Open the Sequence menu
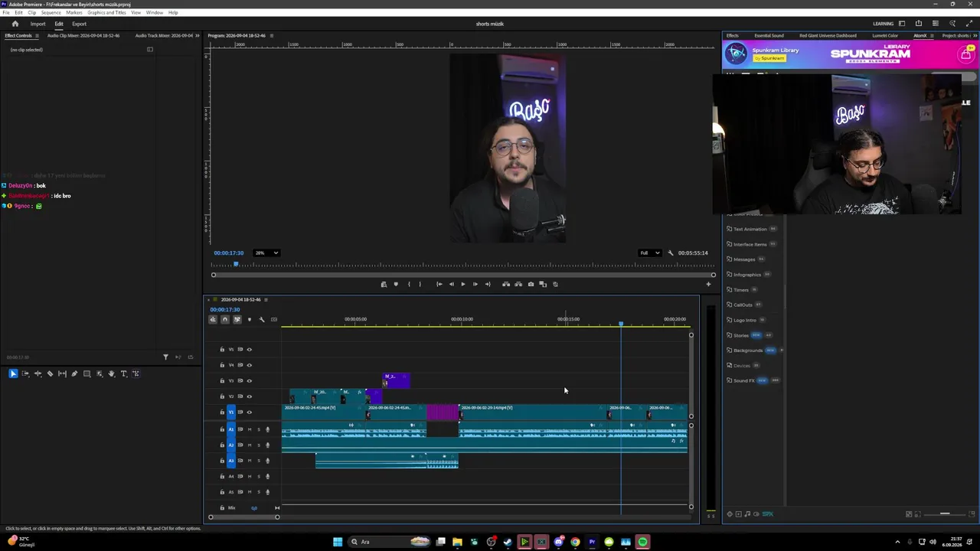This screenshot has width=980, height=551. [51, 12]
